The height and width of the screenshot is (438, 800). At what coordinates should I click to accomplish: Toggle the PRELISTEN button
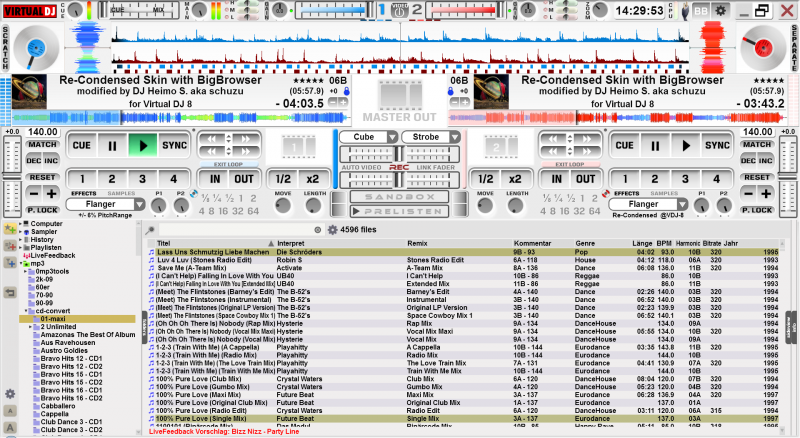[x=399, y=211]
